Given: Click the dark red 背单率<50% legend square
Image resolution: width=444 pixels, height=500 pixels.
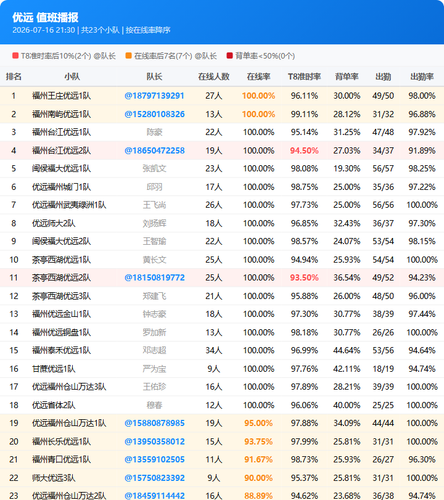Looking at the screenshot, I should click(229, 56).
